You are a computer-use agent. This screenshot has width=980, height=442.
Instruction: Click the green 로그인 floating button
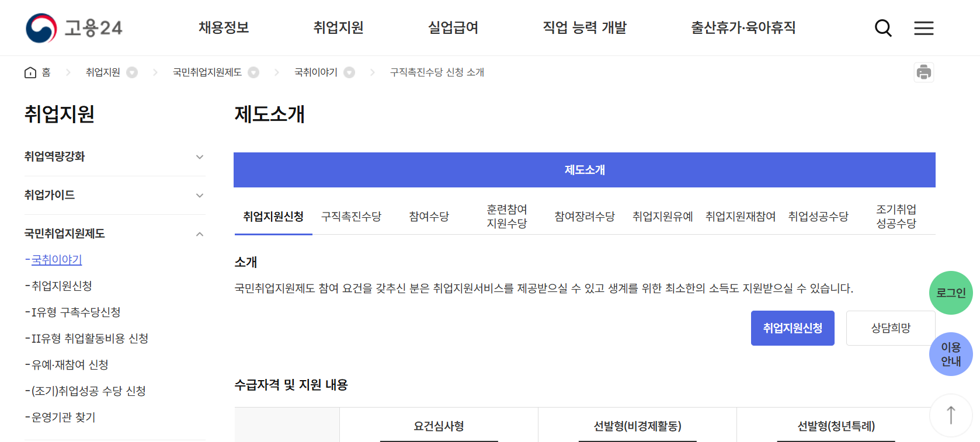(x=951, y=293)
